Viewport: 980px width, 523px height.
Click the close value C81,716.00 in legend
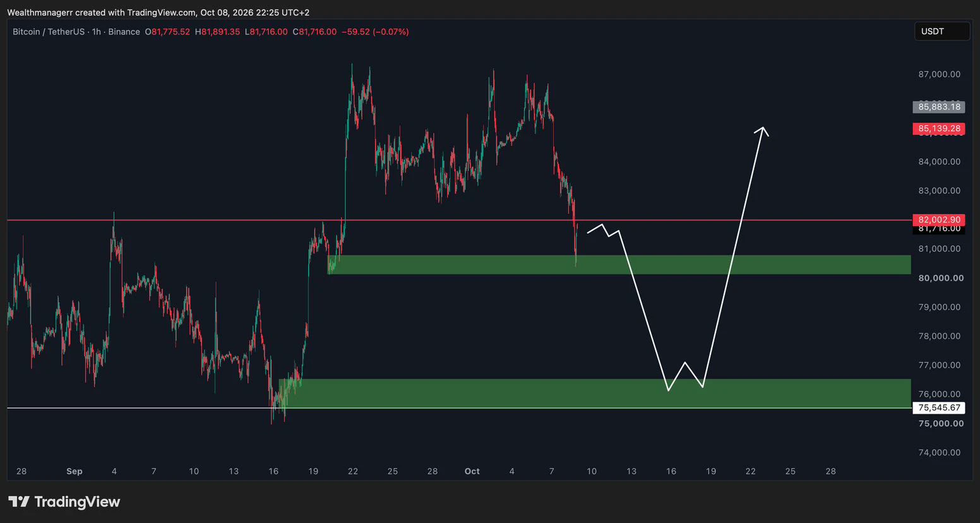[314, 32]
